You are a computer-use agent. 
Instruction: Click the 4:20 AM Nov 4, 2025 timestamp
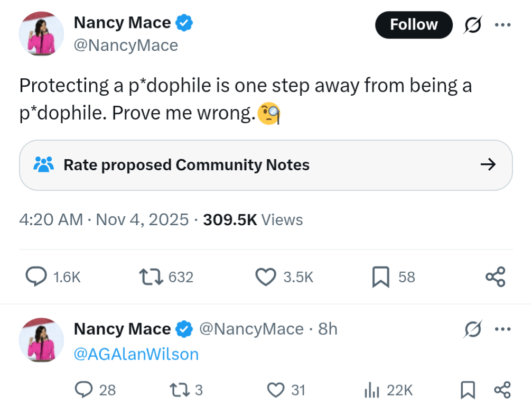(x=104, y=219)
